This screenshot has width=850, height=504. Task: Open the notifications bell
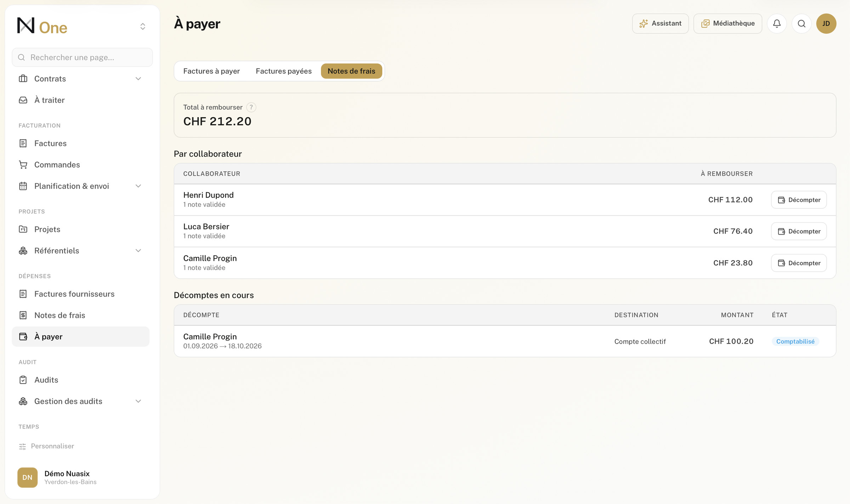click(777, 23)
